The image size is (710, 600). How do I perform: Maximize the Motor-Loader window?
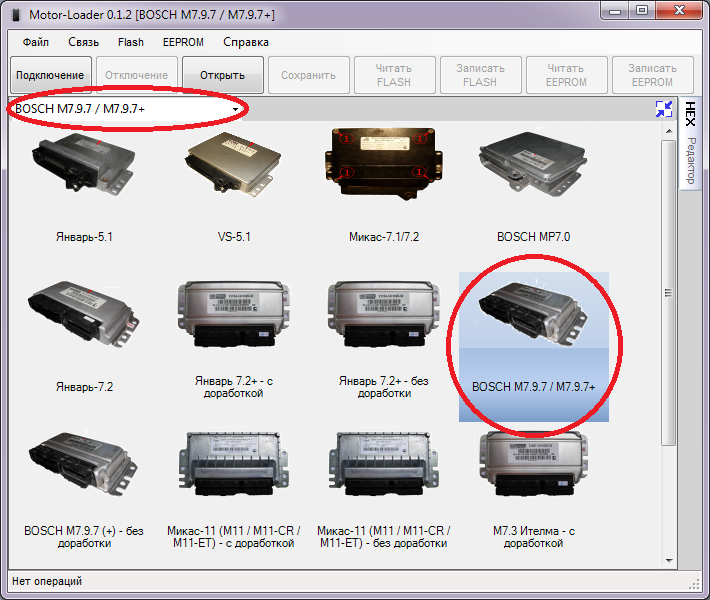[642, 11]
